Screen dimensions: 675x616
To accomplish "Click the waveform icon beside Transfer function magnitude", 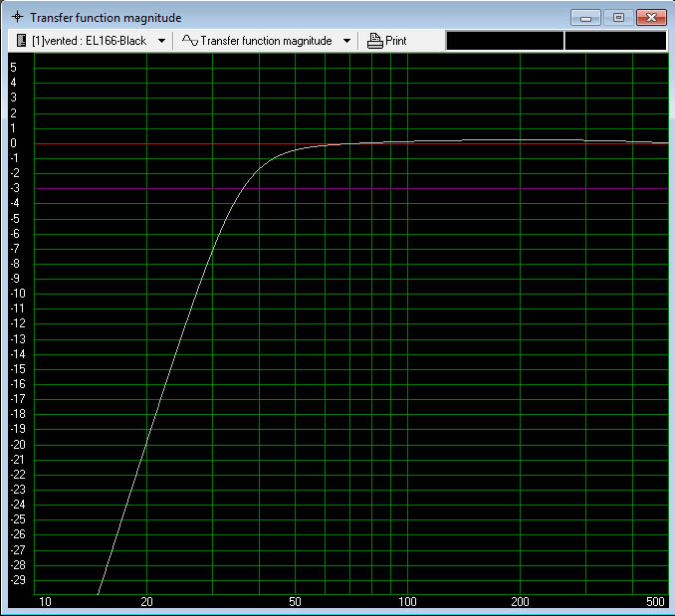I will (190, 41).
